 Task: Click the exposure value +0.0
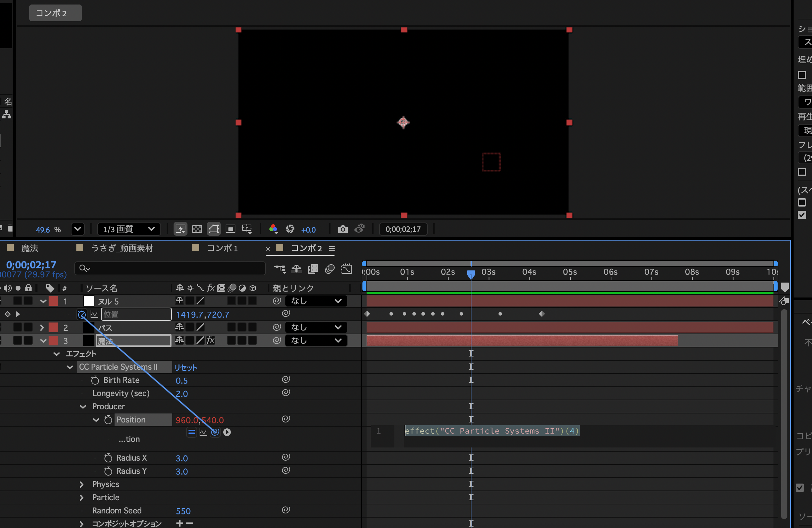click(x=309, y=230)
